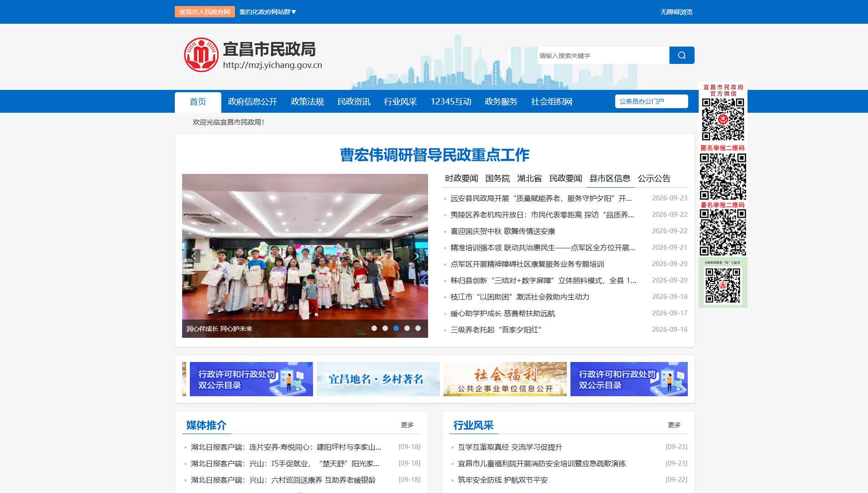868x493 pixels.
Task: Switch to 公示公告 news tab
Action: (654, 178)
